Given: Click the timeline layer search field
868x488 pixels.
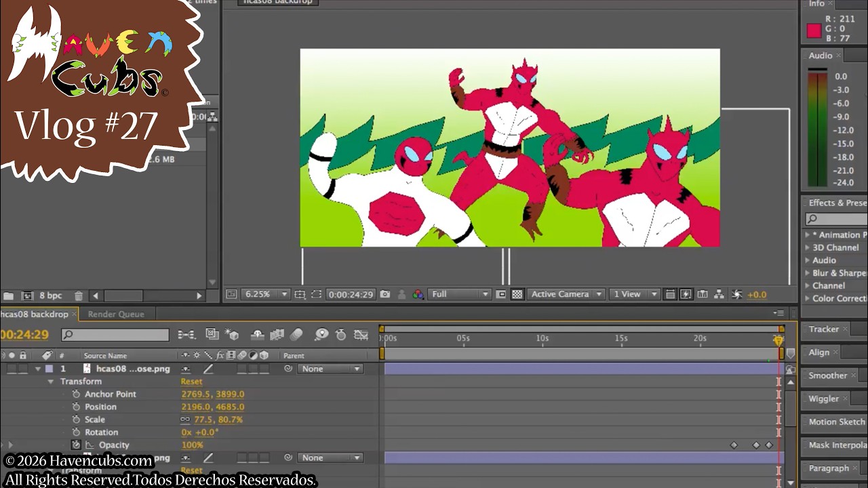Looking at the screenshot, I should (115, 335).
